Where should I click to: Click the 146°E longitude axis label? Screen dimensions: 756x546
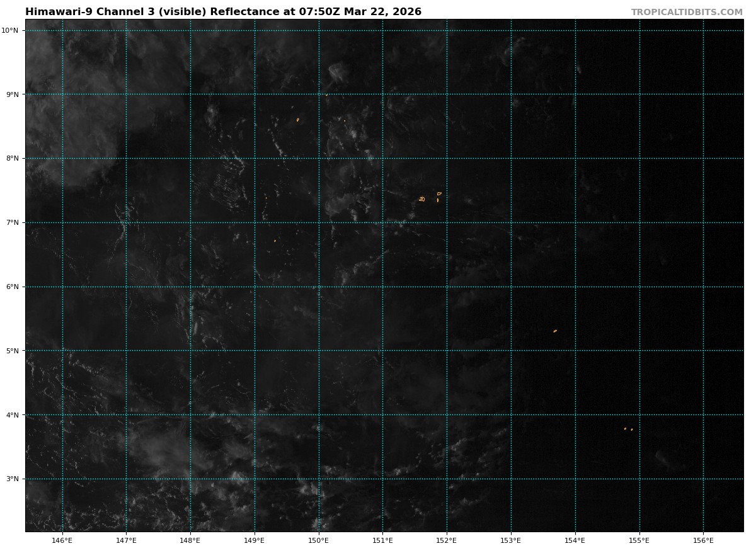coord(62,540)
